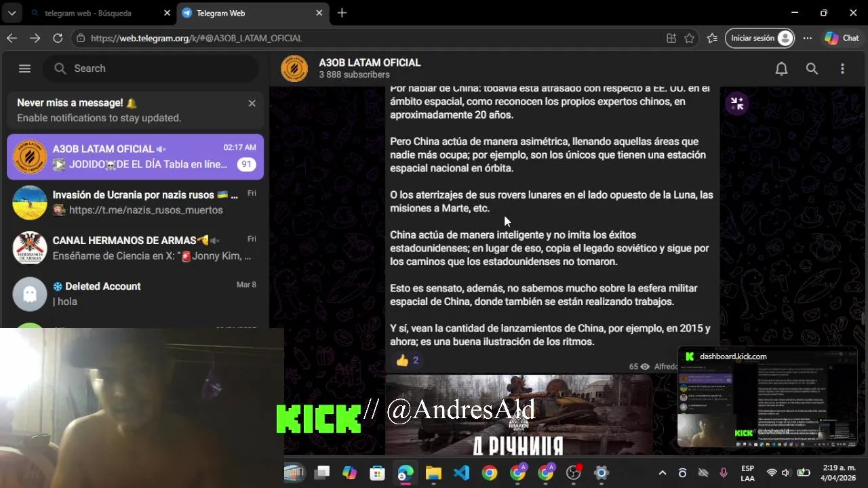Open Wi-Fi network quick settings

772,473
